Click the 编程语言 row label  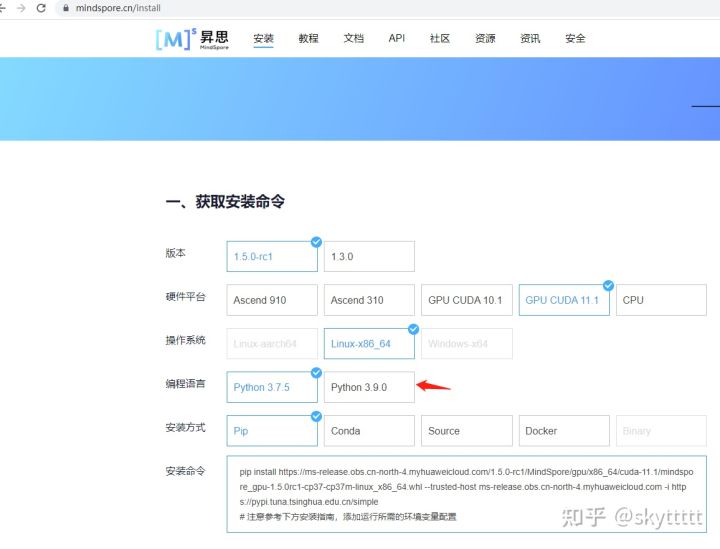[186, 384]
